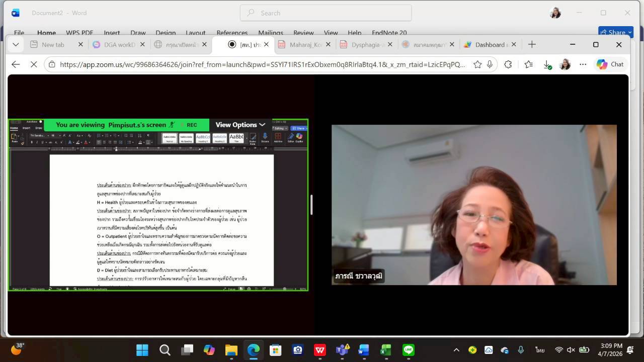
Task: Expand the tab actions chevron menu
Action: tap(16, 44)
